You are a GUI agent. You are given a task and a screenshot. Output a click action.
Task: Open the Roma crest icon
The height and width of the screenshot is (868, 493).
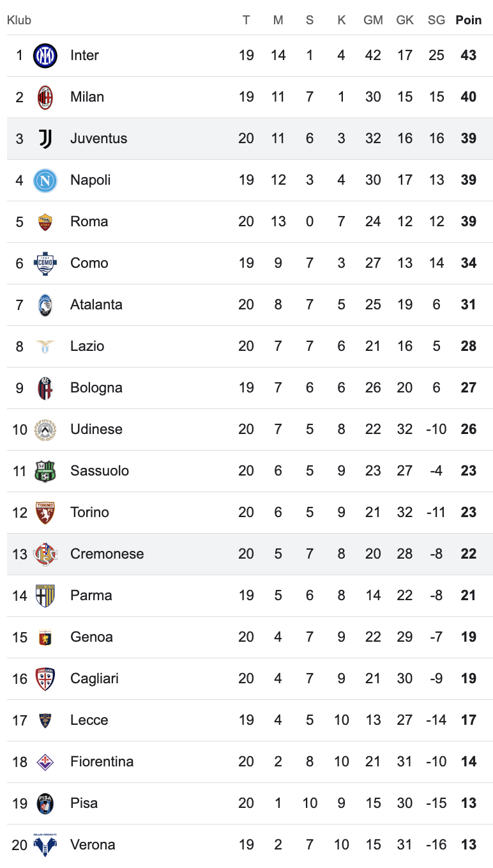[x=45, y=222]
